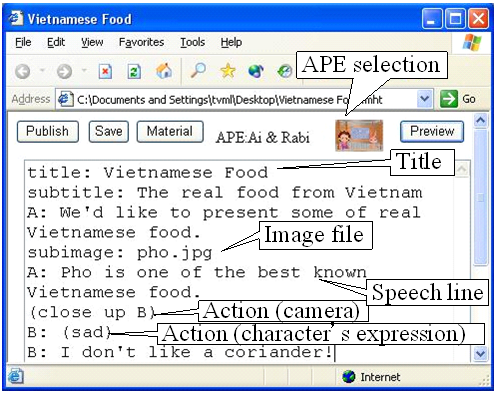Click the browser Back arrow icon
Image resolution: width=498 pixels, height=394 pixels.
tap(23, 71)
